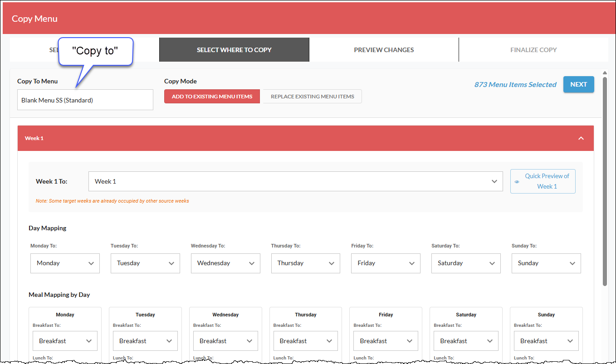Screen dimensions: 616x364
Task: Open Sunday's Breakfast To meal dropdown
Action: (x=546, y=340)
